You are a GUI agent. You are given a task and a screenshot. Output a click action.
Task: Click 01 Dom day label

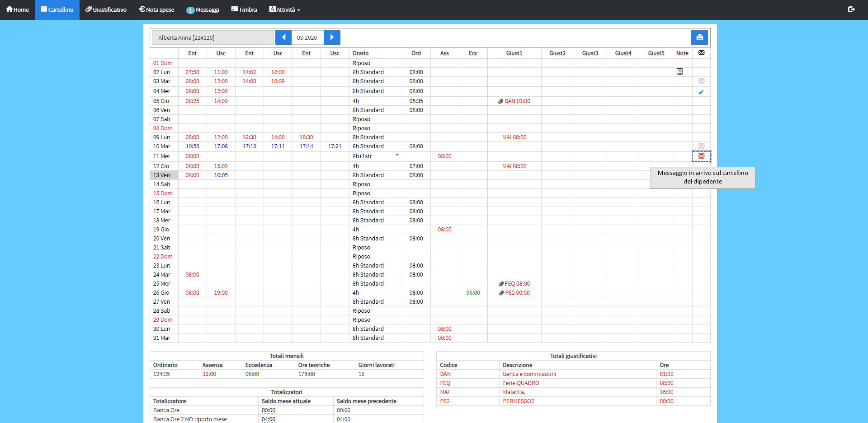pos(163,63)
